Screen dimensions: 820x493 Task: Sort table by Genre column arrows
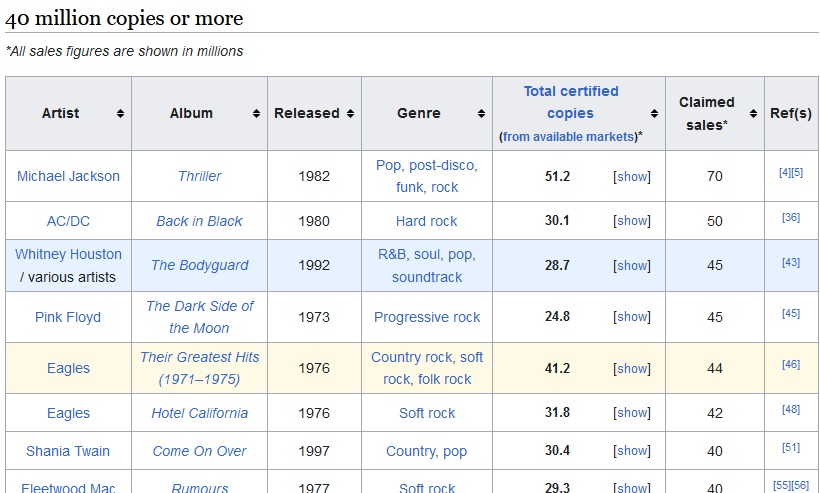(x=481, y=113)
